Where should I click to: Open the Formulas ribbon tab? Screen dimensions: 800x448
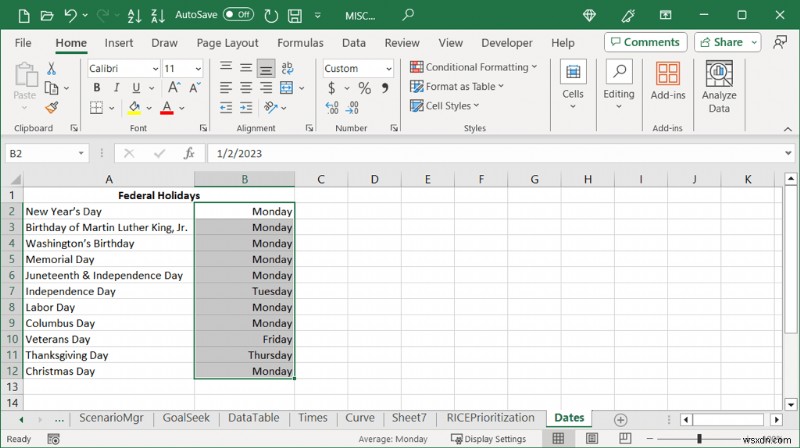[x=300, y=43]
